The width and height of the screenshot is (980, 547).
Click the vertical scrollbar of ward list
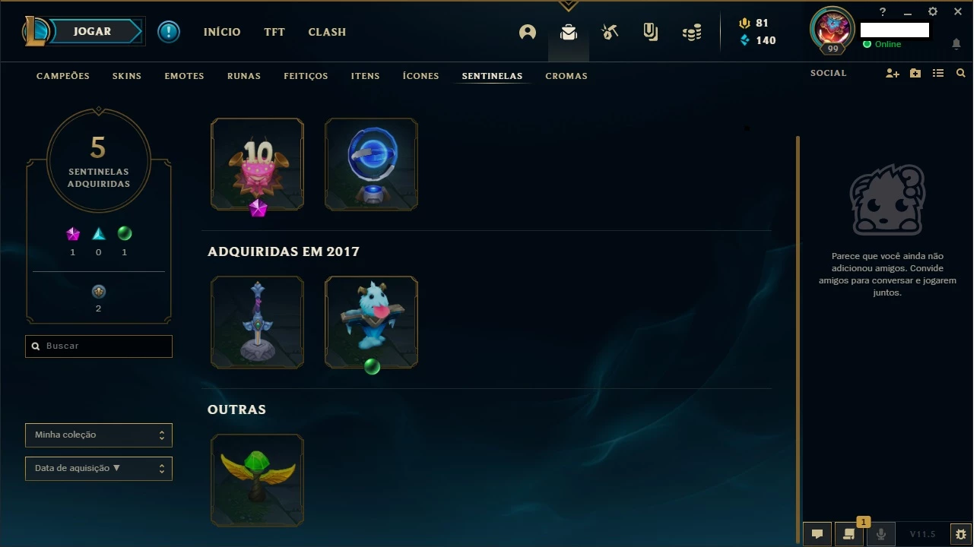pyautogui.click(x=798, y=340)
